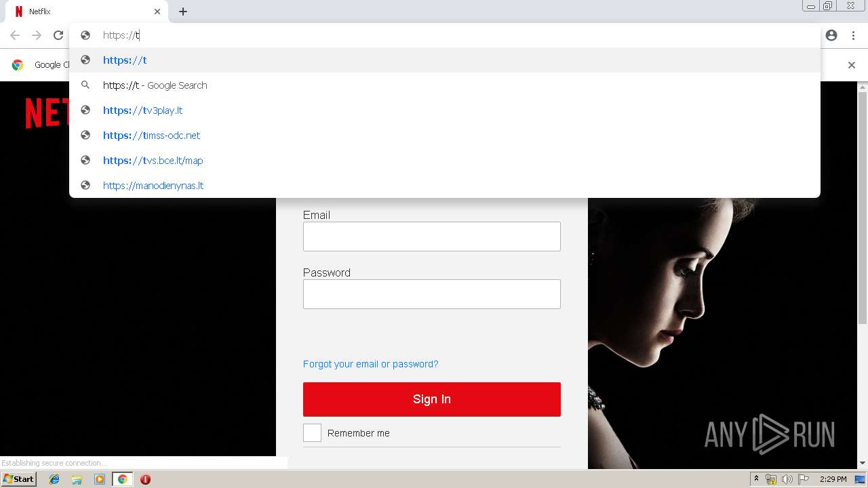Click the globe icon beside manodienynas.lt
Screen dimensions: 868x488
(85, 185)
